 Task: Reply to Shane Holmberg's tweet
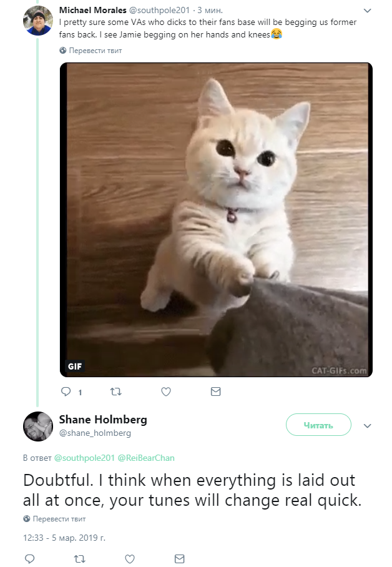click(29, 559)
